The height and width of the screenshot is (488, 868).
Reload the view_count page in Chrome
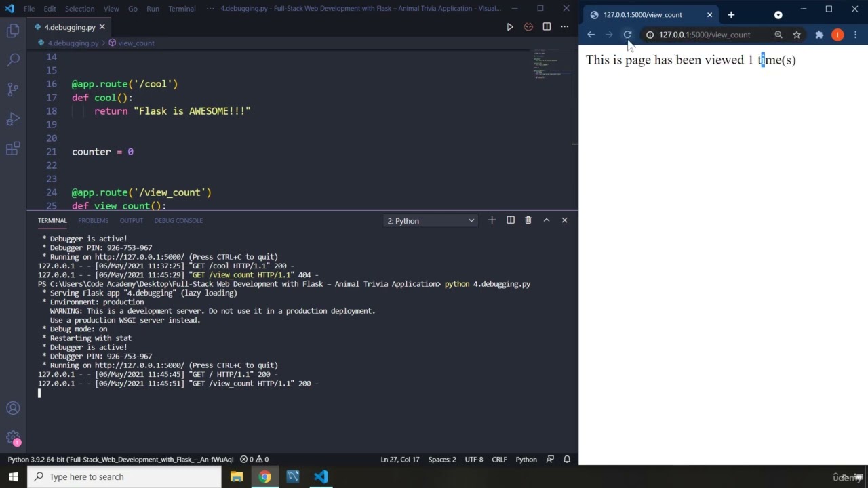(627, 35)
